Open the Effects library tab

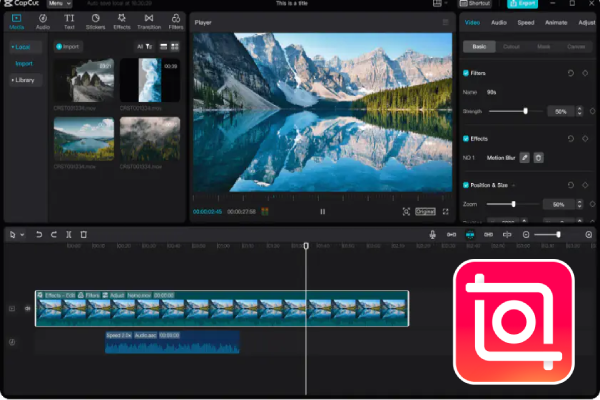point(122,22)
